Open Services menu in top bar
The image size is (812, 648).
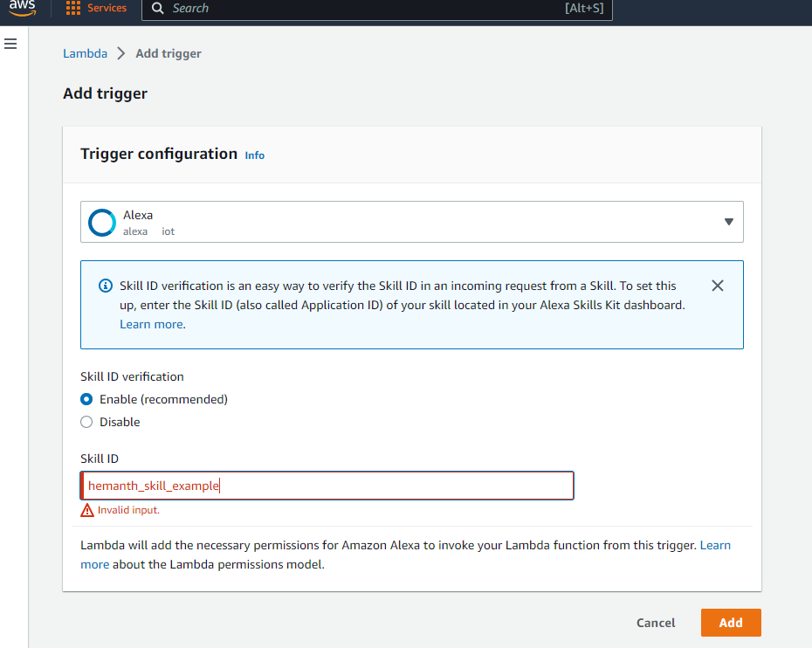[107, 8]
